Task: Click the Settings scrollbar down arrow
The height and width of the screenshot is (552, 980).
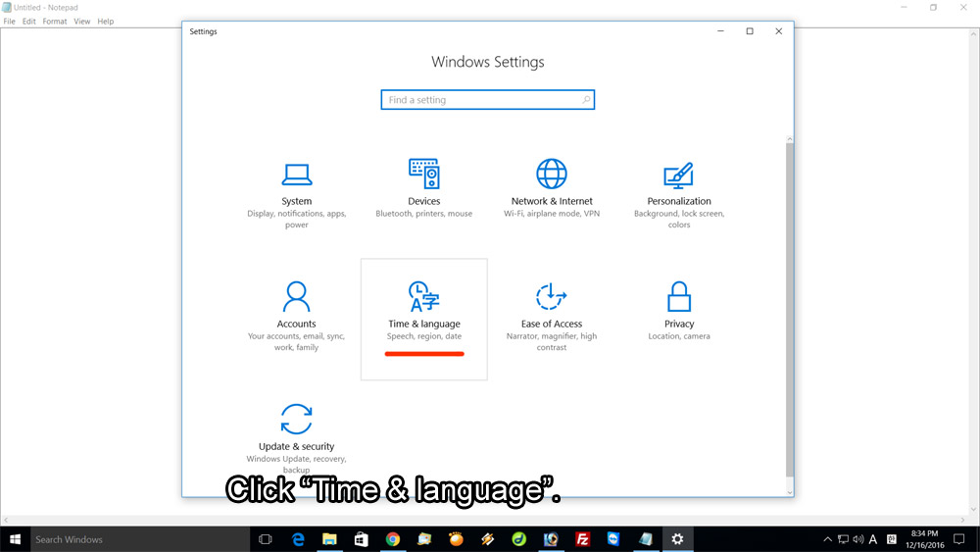Action: coord(789,492)
